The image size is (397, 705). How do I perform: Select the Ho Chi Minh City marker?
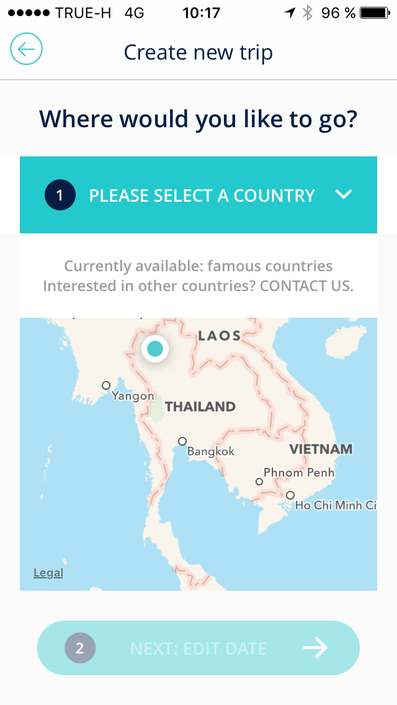[290, 495]
